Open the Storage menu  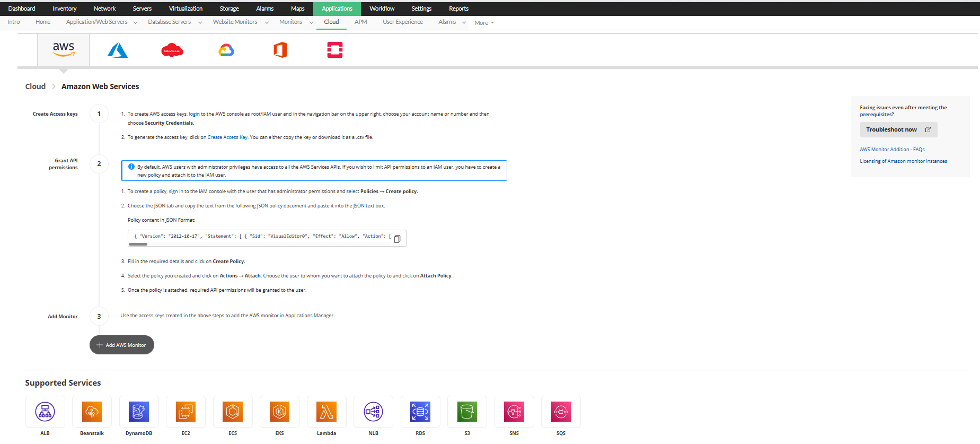pos(229,8)
